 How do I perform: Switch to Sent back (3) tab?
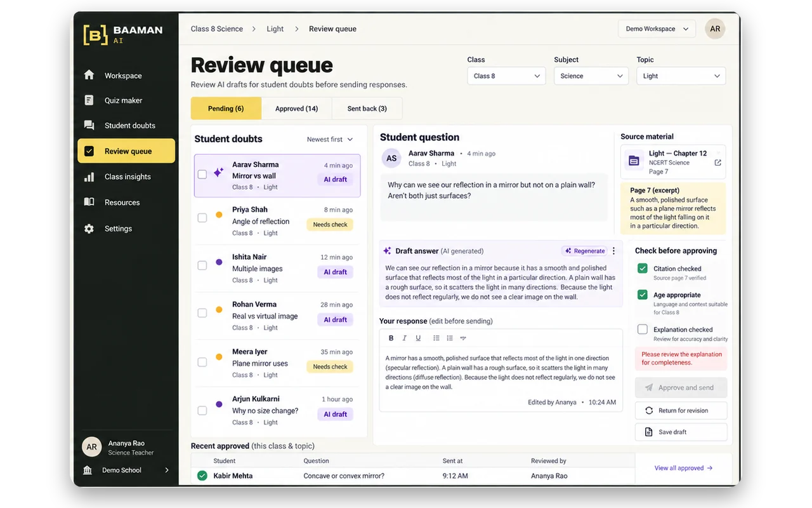point(367,109)
